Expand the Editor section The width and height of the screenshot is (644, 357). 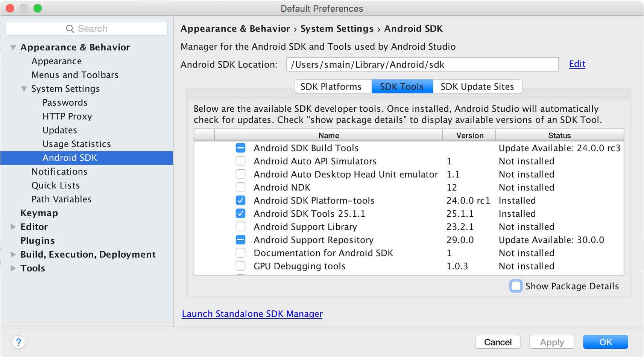(13, 227)
